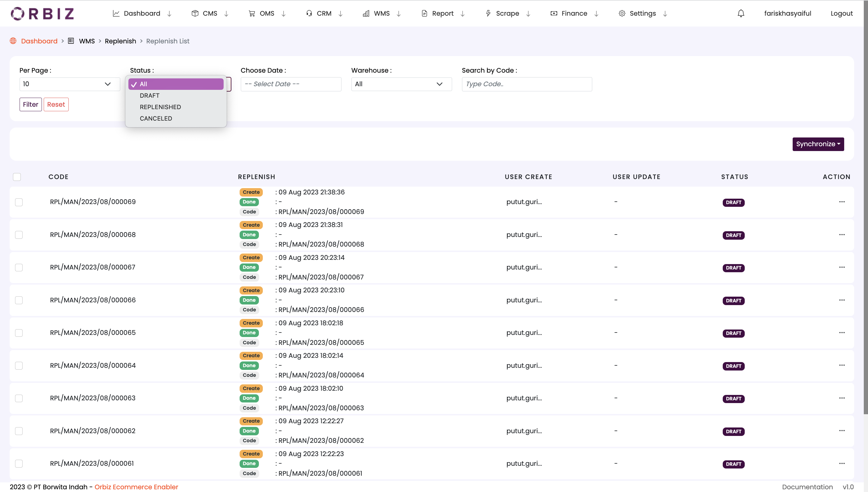
Task: Open action menu for RPL/MAN/2023/08/000067
Action: coord(842,267)
